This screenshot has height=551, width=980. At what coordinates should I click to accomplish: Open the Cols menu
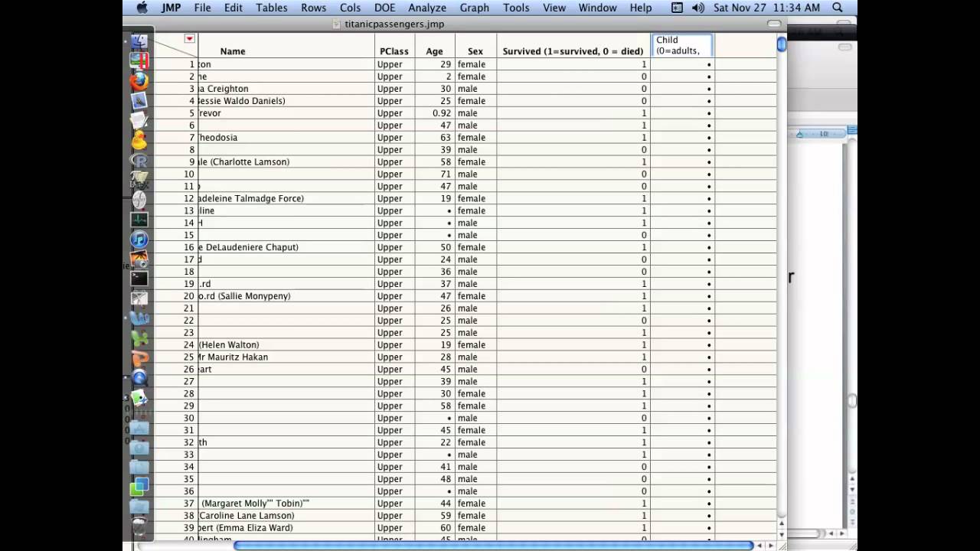click(351, 8)
